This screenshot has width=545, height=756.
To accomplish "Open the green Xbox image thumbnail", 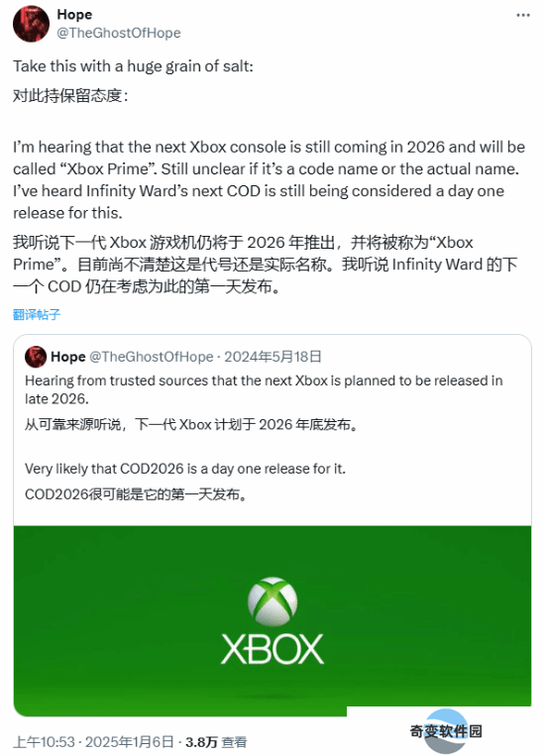I will 272,621.
